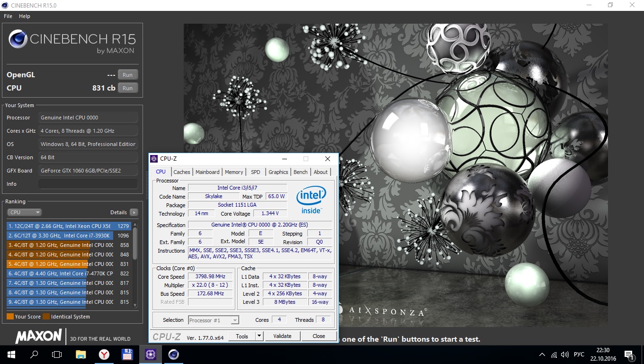Open Yandex browser from the taskbar

(104, 355)
